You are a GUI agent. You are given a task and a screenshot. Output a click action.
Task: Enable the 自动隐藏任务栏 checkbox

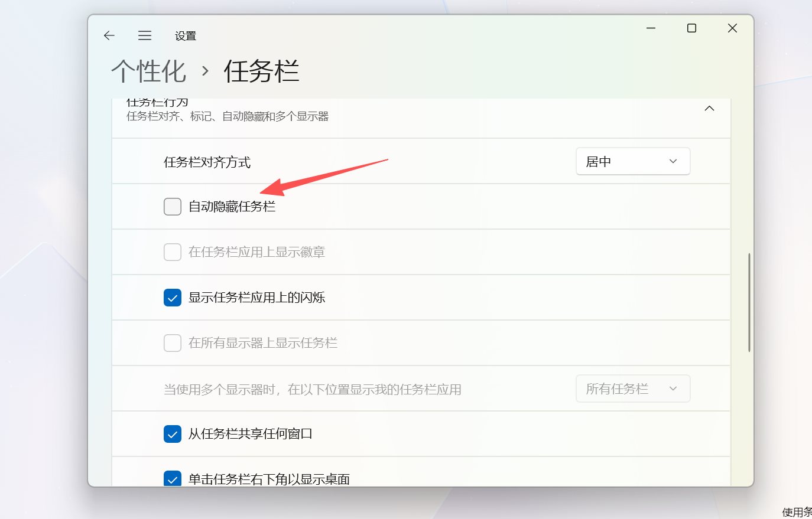click(x=173, y=207)
